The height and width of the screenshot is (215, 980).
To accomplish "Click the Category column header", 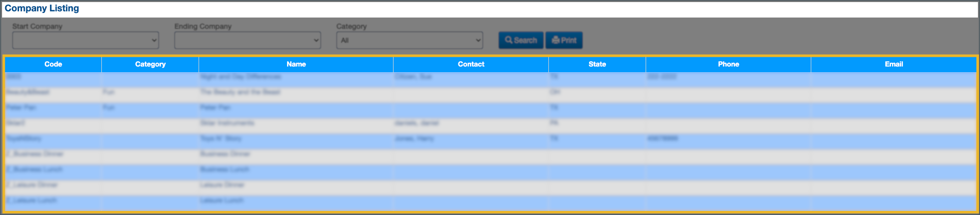I will [150, 64].
